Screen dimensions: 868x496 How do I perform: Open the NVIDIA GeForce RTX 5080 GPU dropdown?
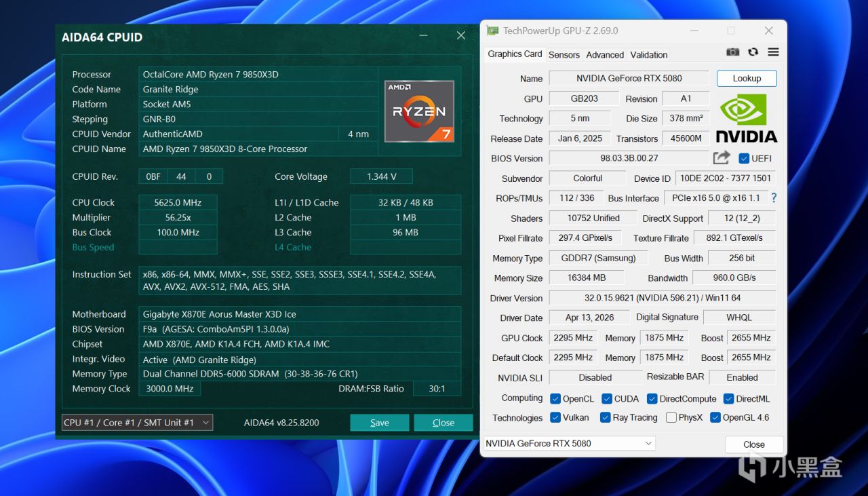click(x=569, y=443)
